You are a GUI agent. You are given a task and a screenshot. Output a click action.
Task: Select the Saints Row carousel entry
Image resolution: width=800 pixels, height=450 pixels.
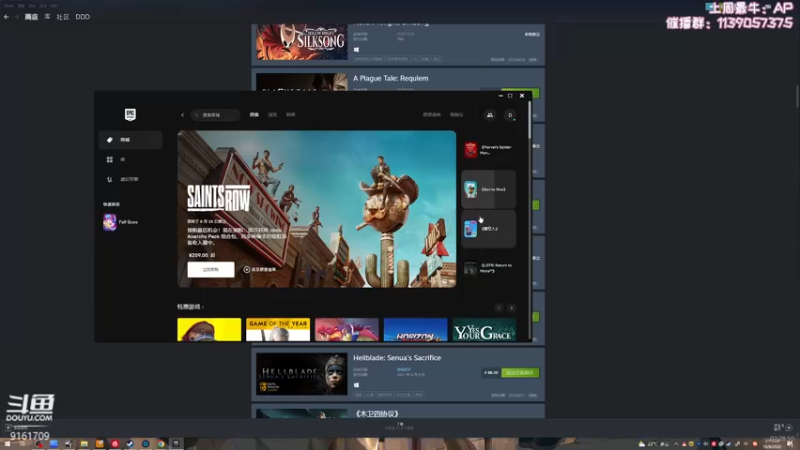pyautogui.click(x=488, y=189)
